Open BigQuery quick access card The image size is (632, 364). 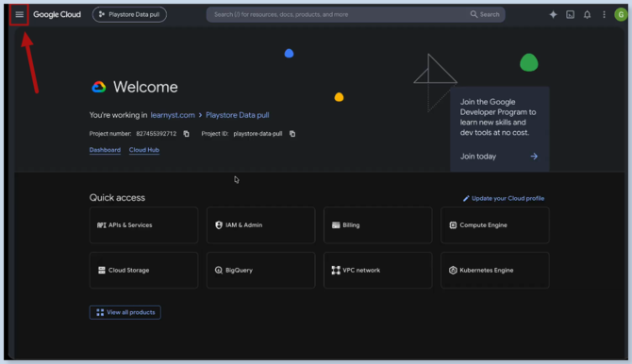point(260,270)
